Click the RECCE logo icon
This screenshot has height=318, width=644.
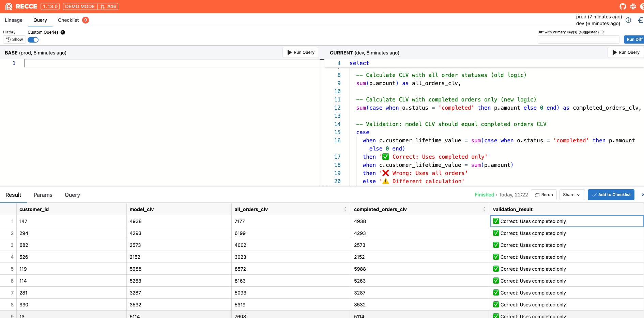coord(9,6)
